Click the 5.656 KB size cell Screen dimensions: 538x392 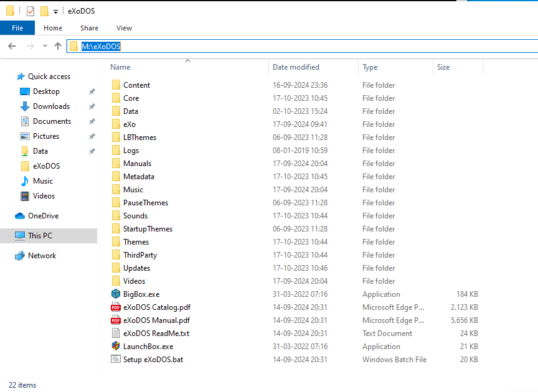pos(465,320)
